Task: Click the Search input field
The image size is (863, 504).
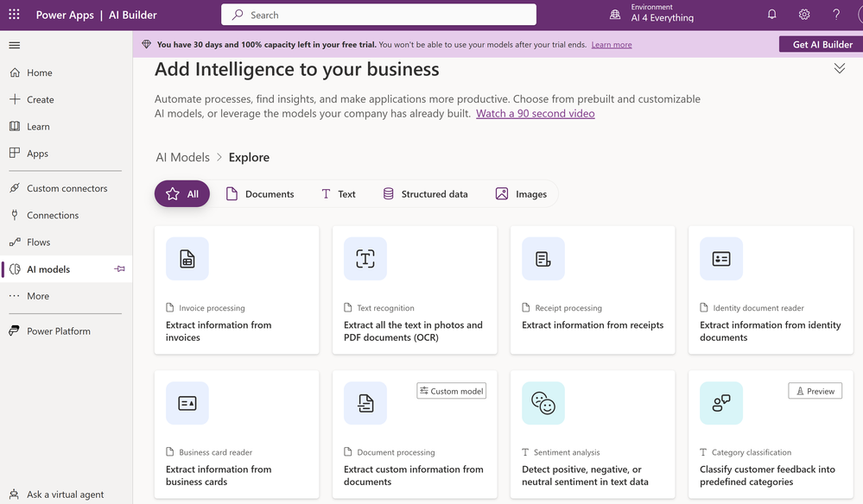Action: click(378, 15)
